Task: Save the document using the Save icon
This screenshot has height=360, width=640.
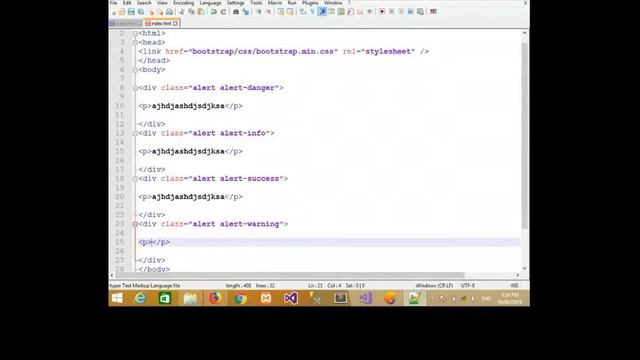Action: [x=131, y=12]
